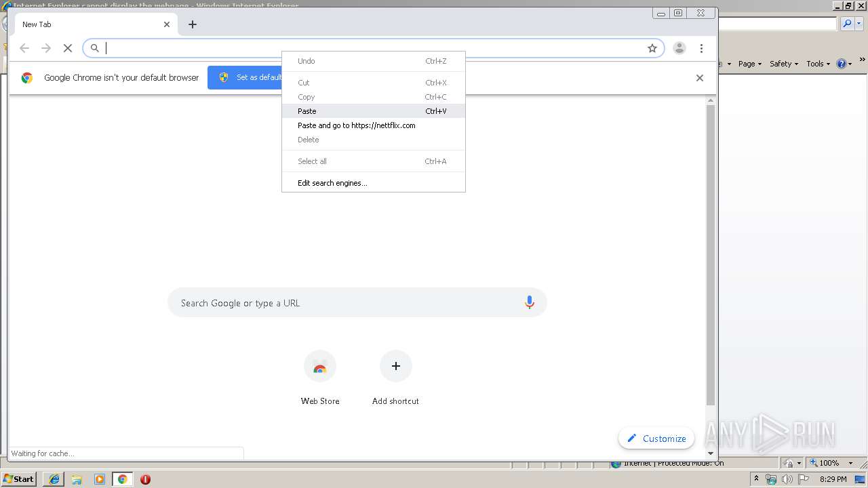This screenshot has height=488, width=868.
Task: Click the Google Chrome info bar logo
Action: (27, 78)
